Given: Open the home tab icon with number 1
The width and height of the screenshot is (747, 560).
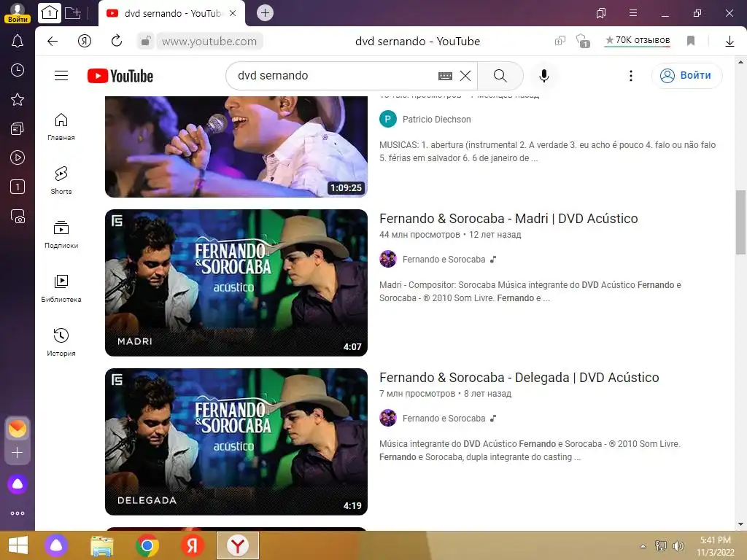Looking at the screenshot, I should pos(50,13).
